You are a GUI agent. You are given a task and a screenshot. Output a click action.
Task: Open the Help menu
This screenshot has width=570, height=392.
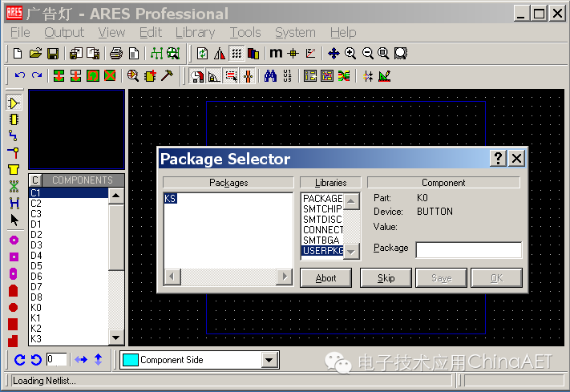343,33
